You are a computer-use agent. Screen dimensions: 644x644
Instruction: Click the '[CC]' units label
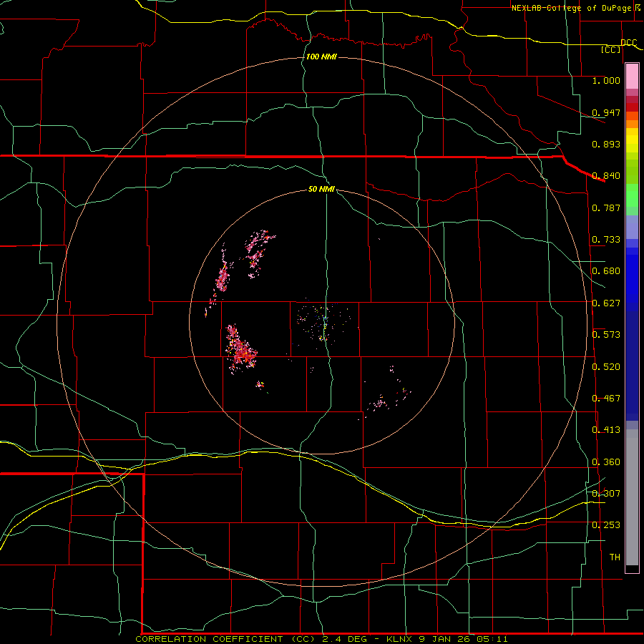click(611, 49)
